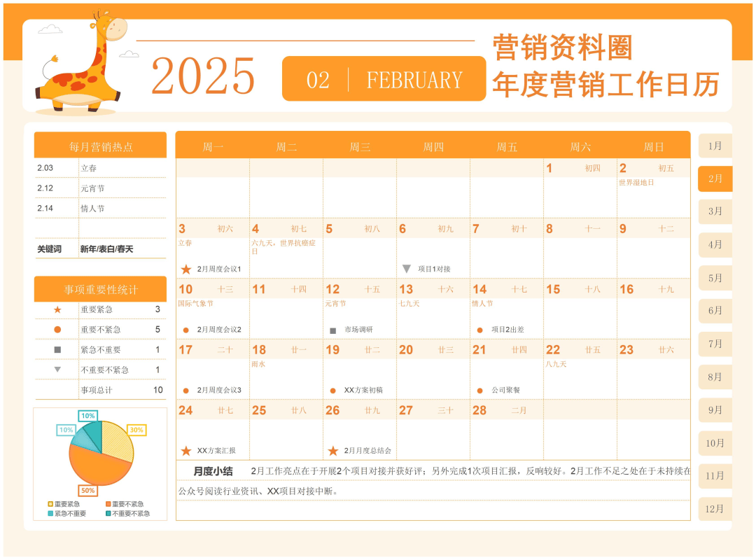The height and width of the screenshot is (560, 756).
Task: Click the triangle icon in 不重要不紧急 row
Action: 57,370
